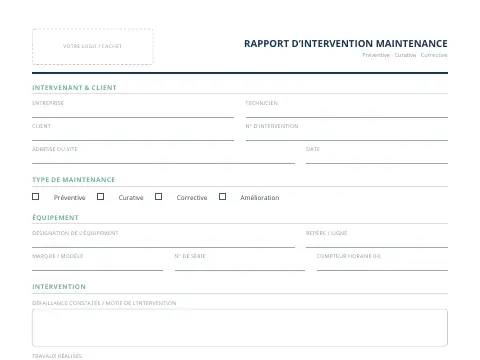Tick the Curative checkbox
This screenshot has height=360, width=480.
(x=100, y=197)
